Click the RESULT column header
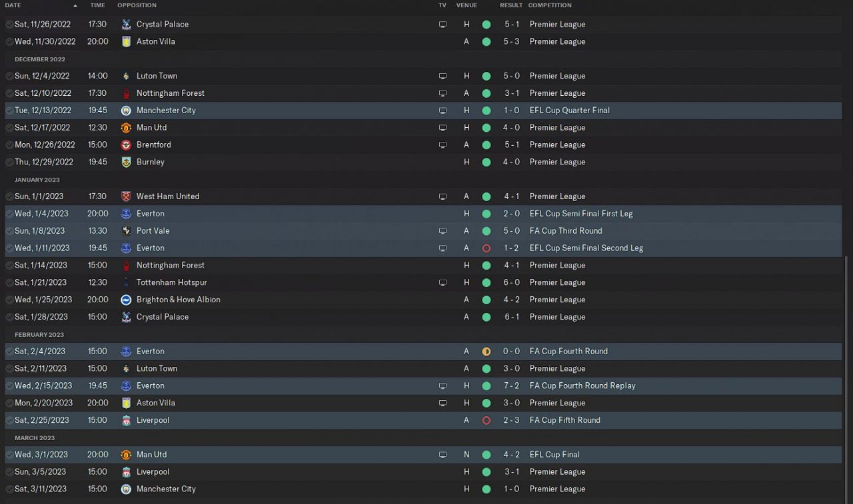 click(x=511, y=5)
